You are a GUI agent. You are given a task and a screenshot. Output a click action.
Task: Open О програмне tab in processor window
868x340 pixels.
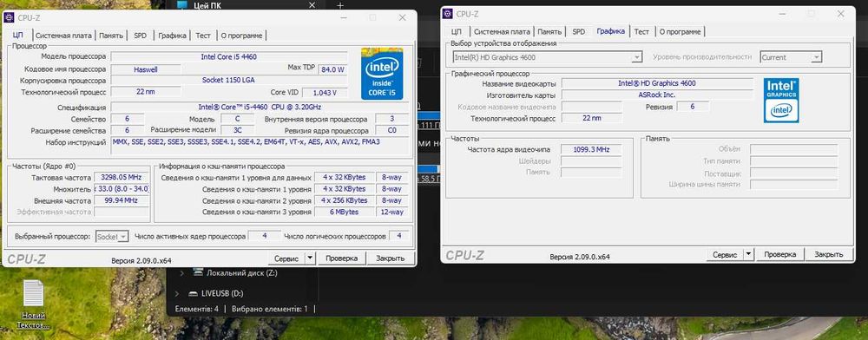click(x=242, y=36)
